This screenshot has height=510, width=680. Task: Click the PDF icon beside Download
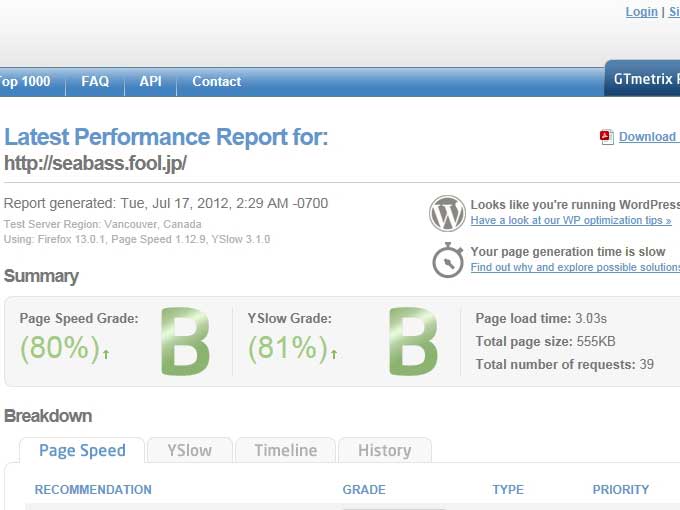(606, 137)
